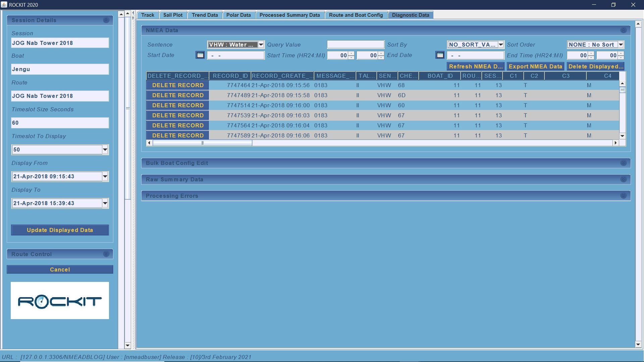Click the Update Displayed Data button
Image resolution: width=644 pixels, height=362 pixels.
pos(60,230)
